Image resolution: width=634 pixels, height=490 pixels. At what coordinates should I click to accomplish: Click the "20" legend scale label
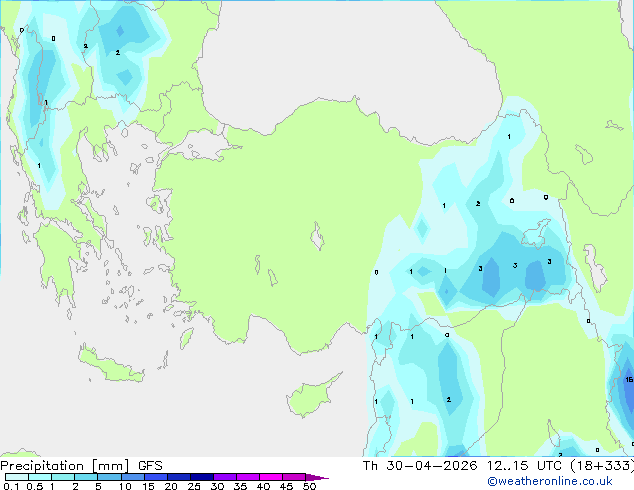171,486
